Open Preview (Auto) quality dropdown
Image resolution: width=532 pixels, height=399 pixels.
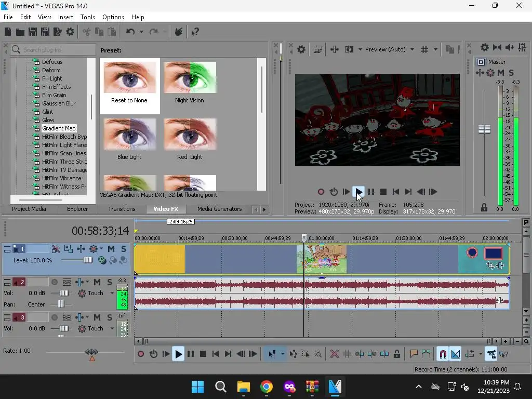tap(412, 49)
